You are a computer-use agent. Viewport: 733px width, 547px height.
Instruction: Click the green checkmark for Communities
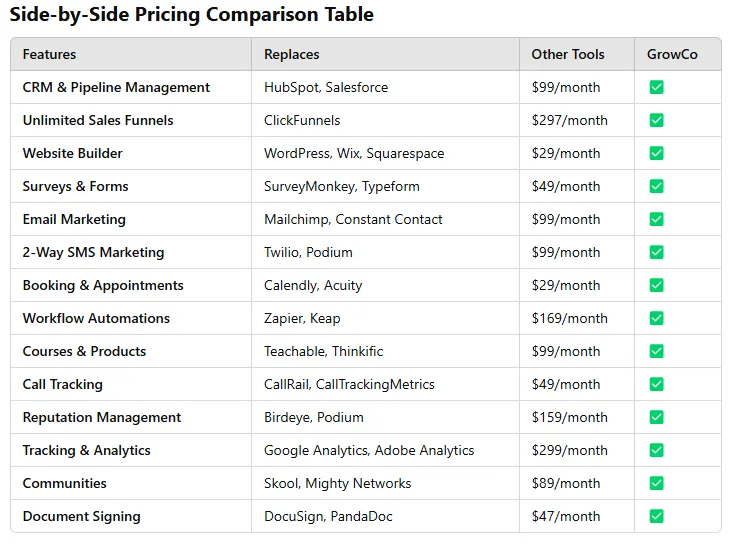point(656,483)
